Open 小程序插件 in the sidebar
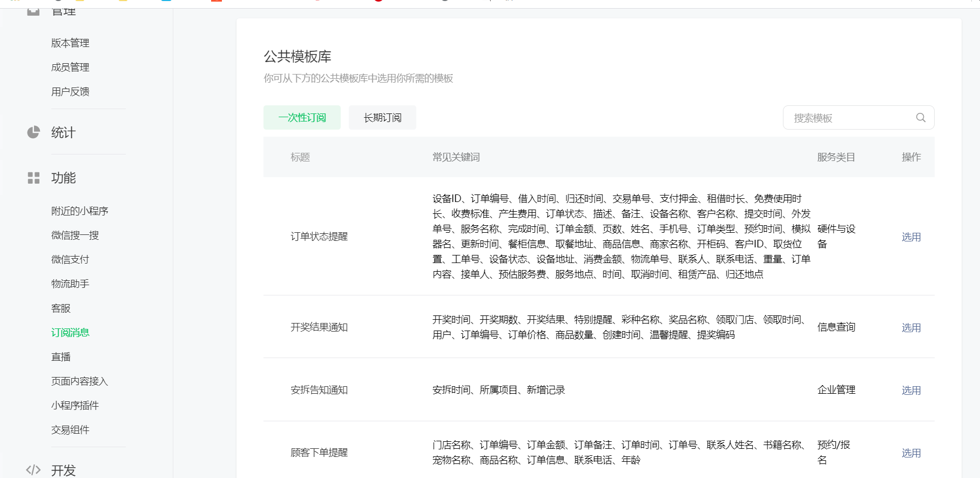The image size is (980, 478). (x=75, y=405)
